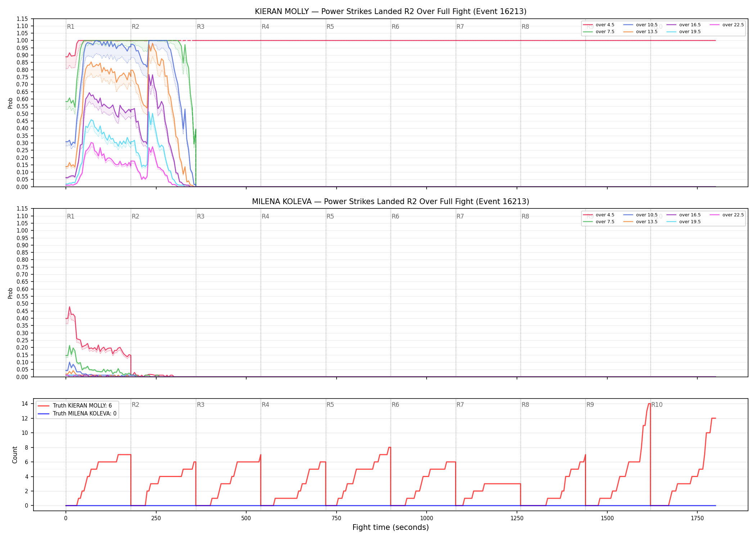
Task: Click the R5 round marker in Milena Koleva chart
Action: [x=330, y=216]
